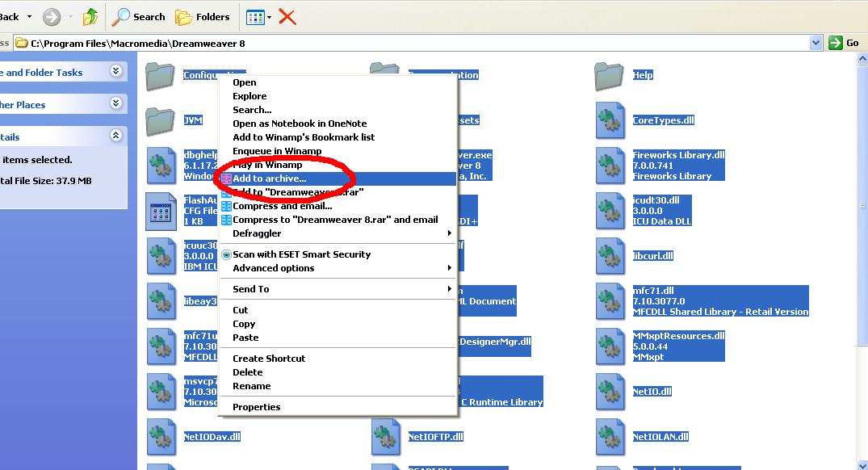The width and height of the screenshot is (868, 470).
Task: Click the libcurl.dll file name
Action: 653,256
